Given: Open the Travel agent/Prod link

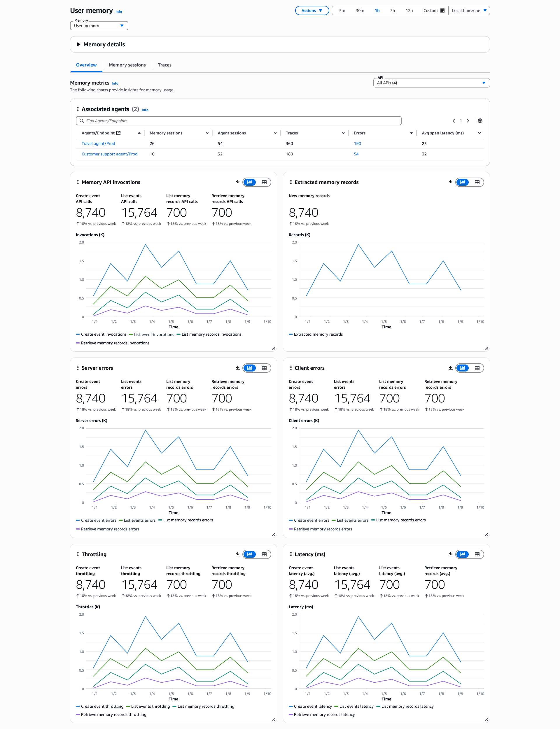Looking at the screenshot, I should click(x=98, y=143).
